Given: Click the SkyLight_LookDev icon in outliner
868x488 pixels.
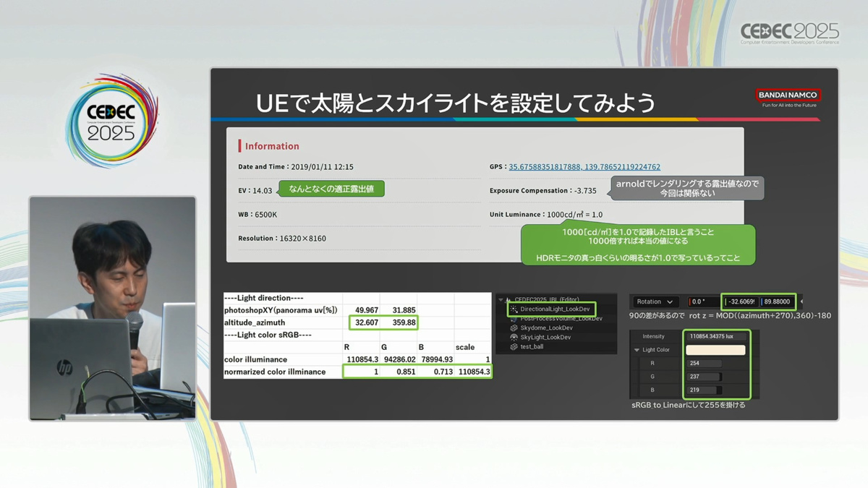Looking at the screenshot, I should click(514, 337).
